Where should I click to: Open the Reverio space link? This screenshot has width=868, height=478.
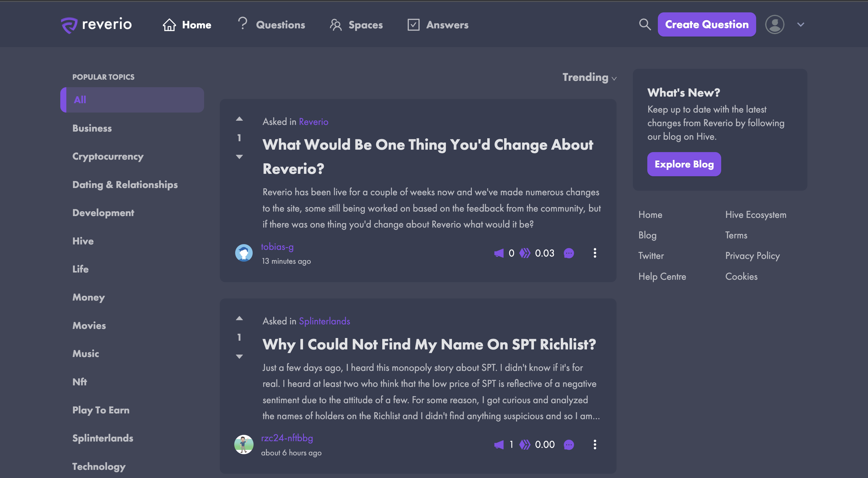point(313,121)
